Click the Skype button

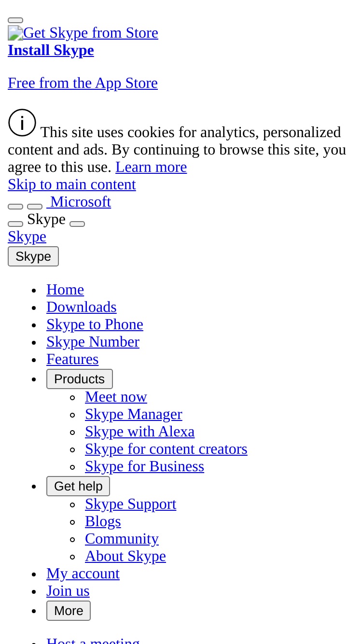[33, 256]
